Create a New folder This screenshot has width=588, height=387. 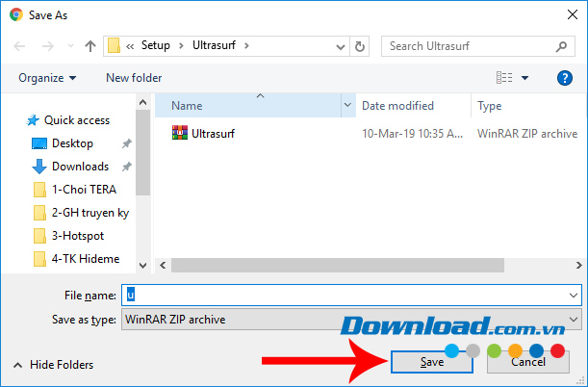134,78
